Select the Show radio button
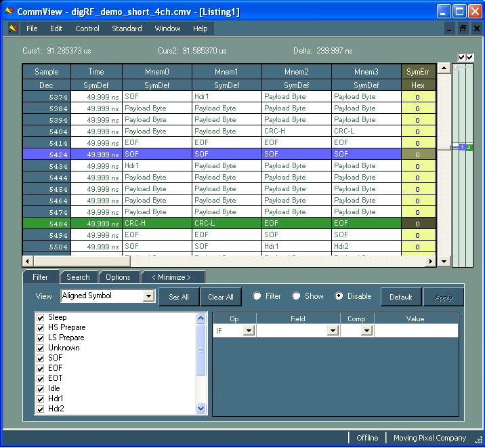The width and height of the screenshot is (485, 448). (297, 296)
